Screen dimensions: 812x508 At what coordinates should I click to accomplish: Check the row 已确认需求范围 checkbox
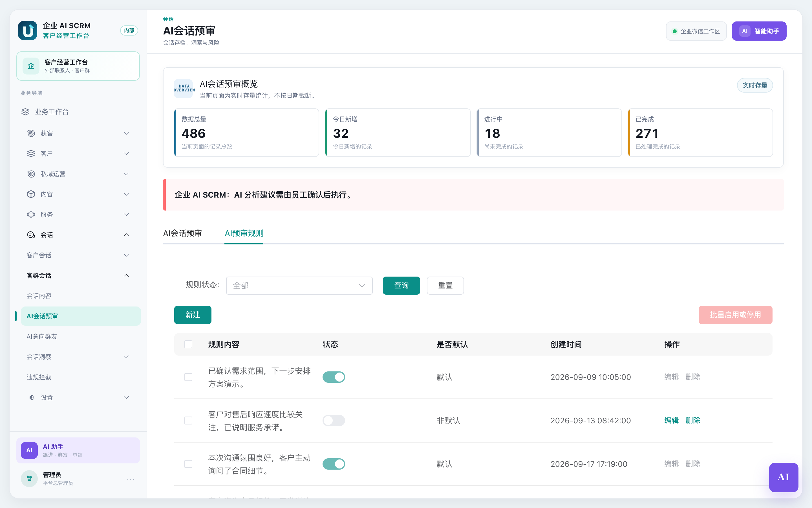(188, 377)
